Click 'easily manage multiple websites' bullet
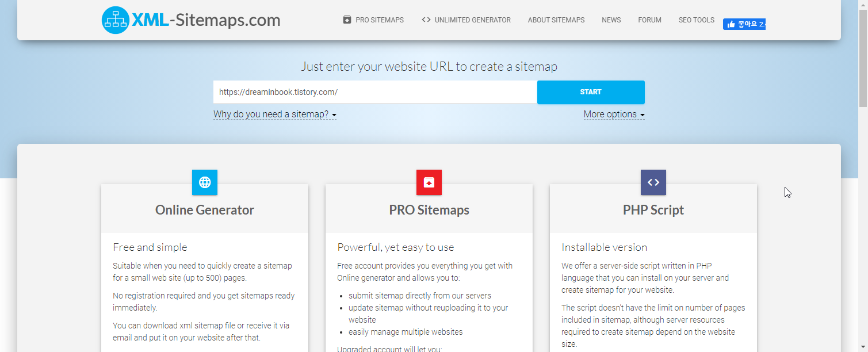 [x=406, y=332]
